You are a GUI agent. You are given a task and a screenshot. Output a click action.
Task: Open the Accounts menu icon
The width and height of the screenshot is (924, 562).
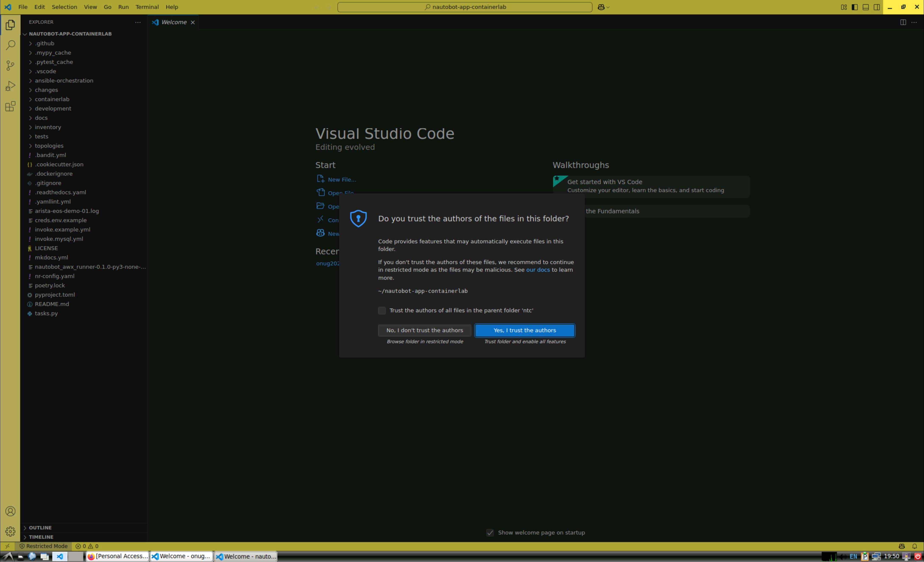(10, 511)
